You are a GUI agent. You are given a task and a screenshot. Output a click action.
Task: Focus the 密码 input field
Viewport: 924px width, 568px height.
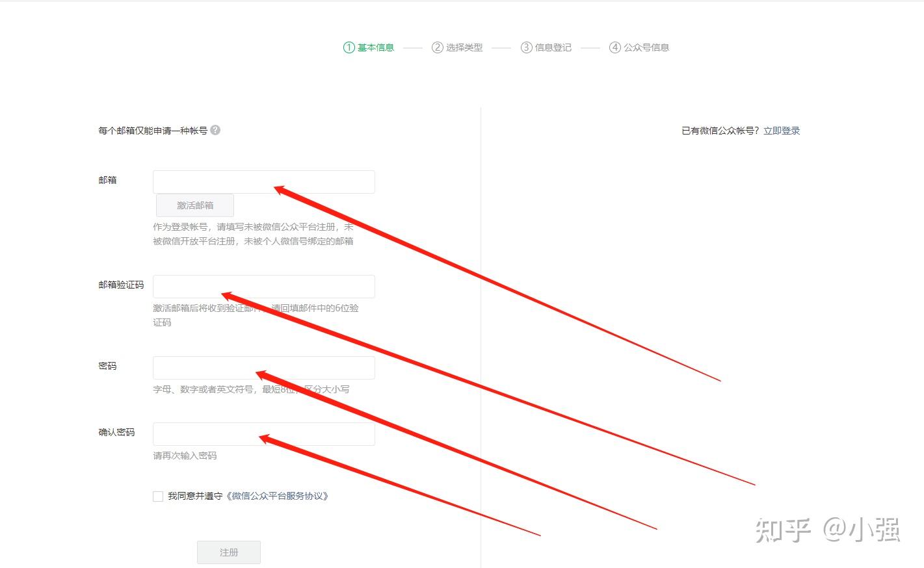tap(264, 368)
